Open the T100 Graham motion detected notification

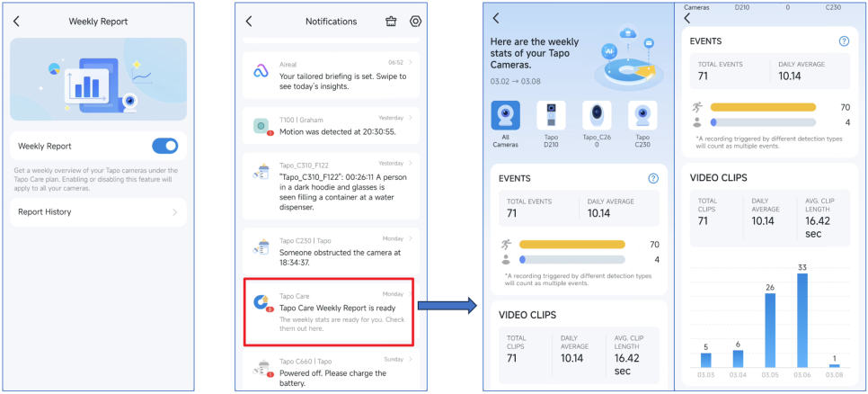point(331,126)
